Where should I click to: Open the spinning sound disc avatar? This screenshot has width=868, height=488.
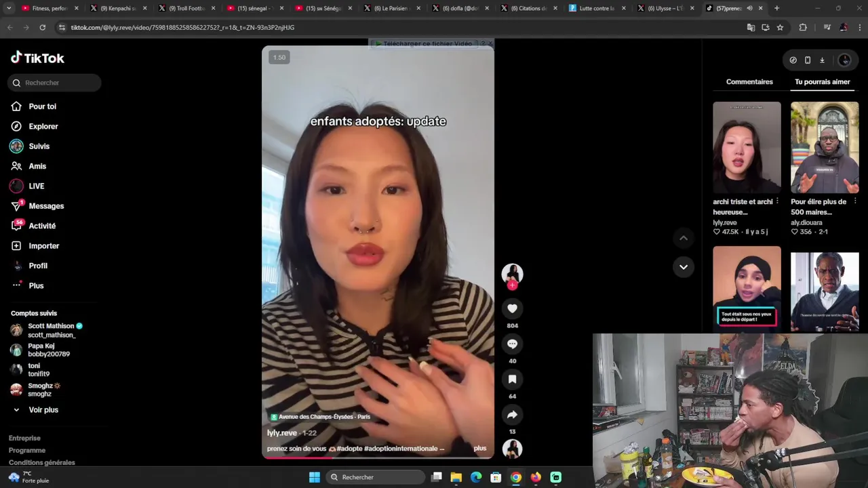pos(512,449)
